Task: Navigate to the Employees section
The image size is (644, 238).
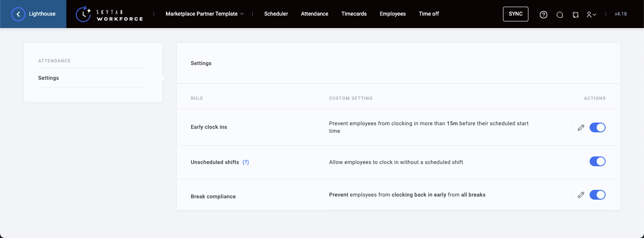Action: pos(392,14)
